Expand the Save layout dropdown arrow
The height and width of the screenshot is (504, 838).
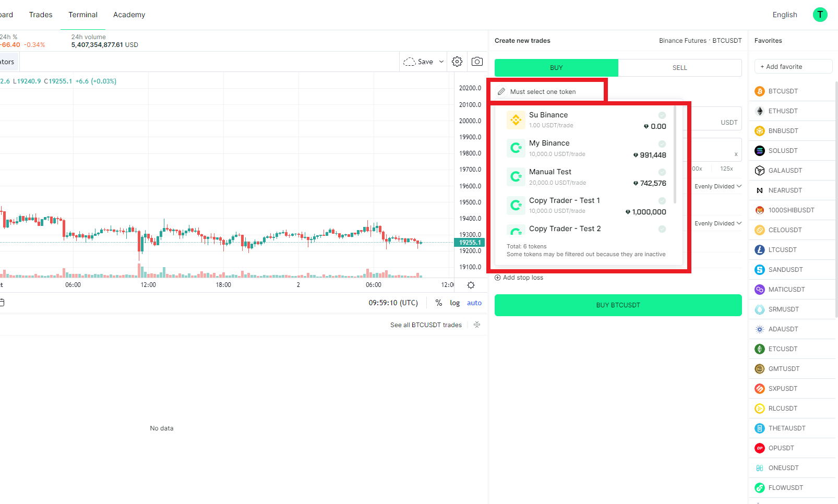pos(441,62)
